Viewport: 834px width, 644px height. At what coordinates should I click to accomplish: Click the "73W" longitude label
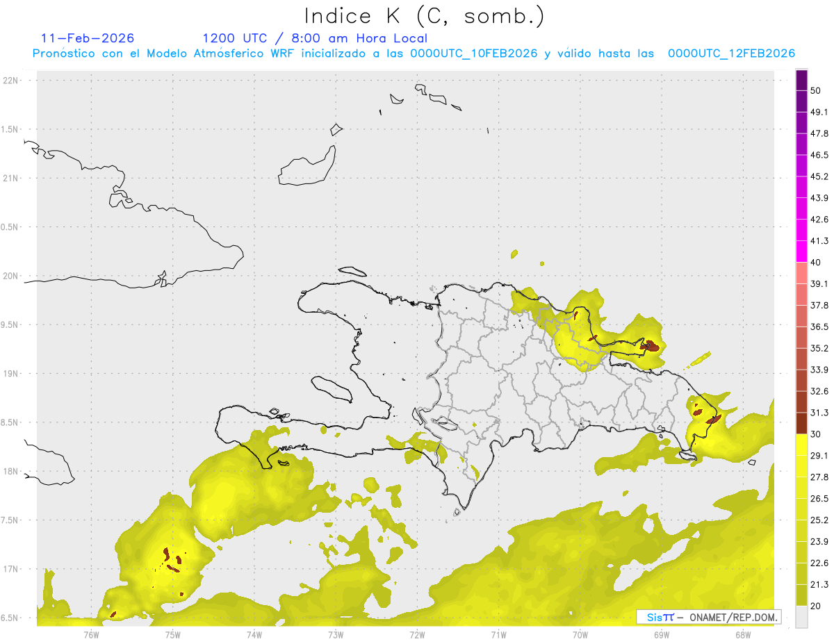pos(336,634)
